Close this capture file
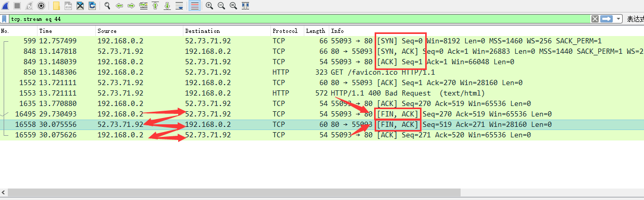The width and height of the screenshot is (644, 200). (x=80, y=6)
